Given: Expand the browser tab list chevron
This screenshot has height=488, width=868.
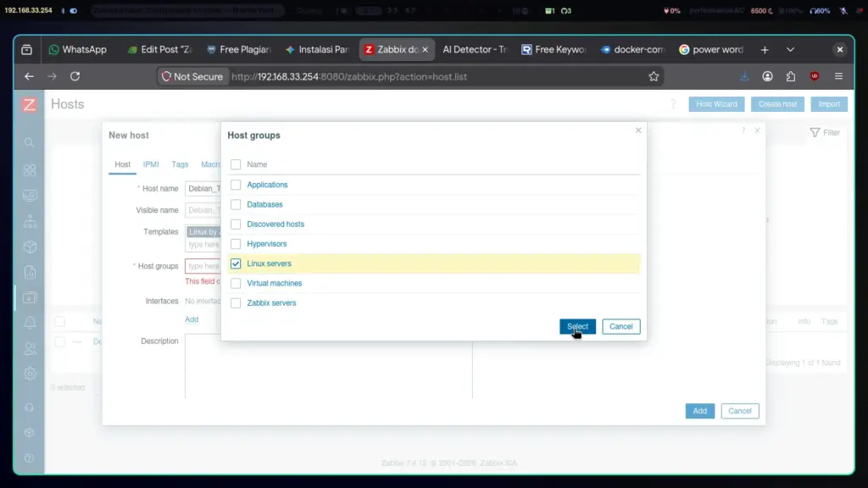Looking at the screenshot, I should [791, 50].
